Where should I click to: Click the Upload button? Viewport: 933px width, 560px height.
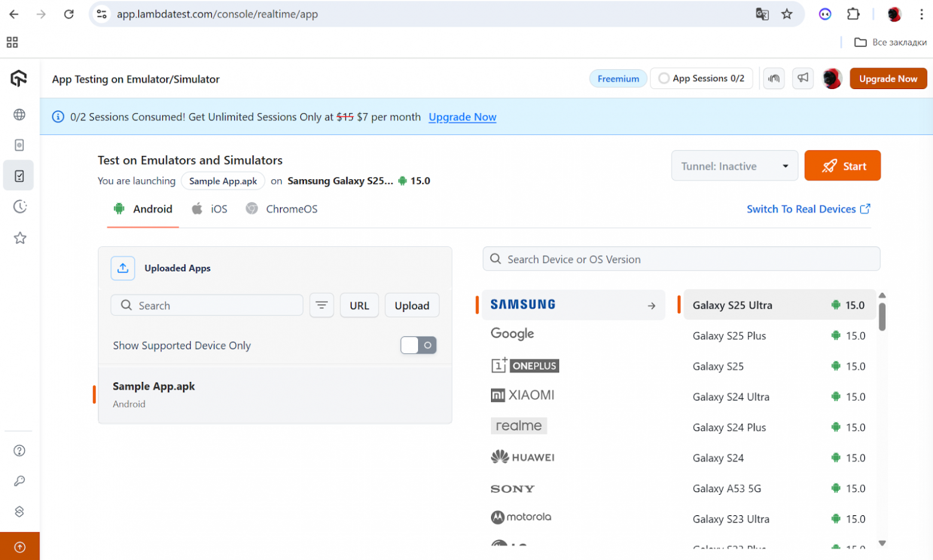pos(412,305)
